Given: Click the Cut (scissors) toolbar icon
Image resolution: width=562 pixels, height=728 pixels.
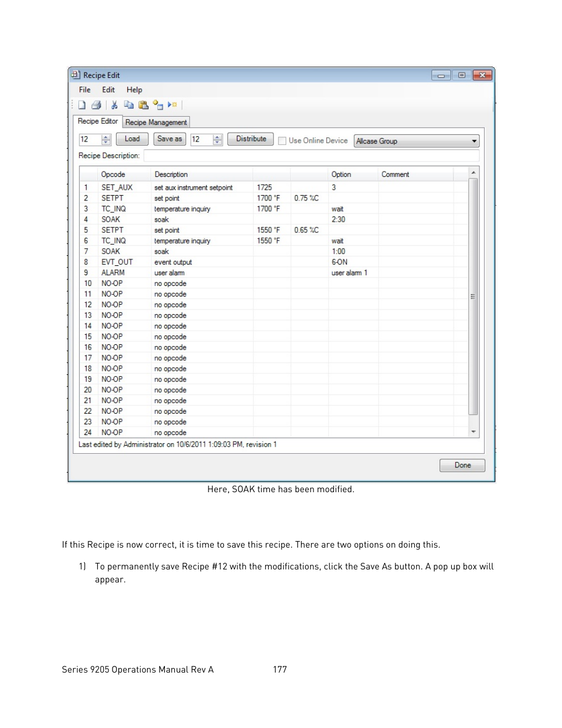Looking at the screenshot, I should (x=114, y=105).
